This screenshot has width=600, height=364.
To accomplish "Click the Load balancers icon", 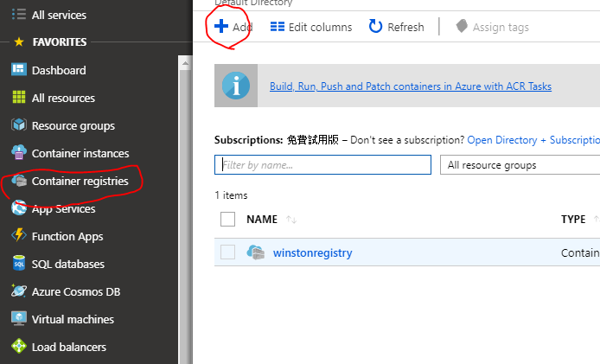I will (x=19, y=346).
